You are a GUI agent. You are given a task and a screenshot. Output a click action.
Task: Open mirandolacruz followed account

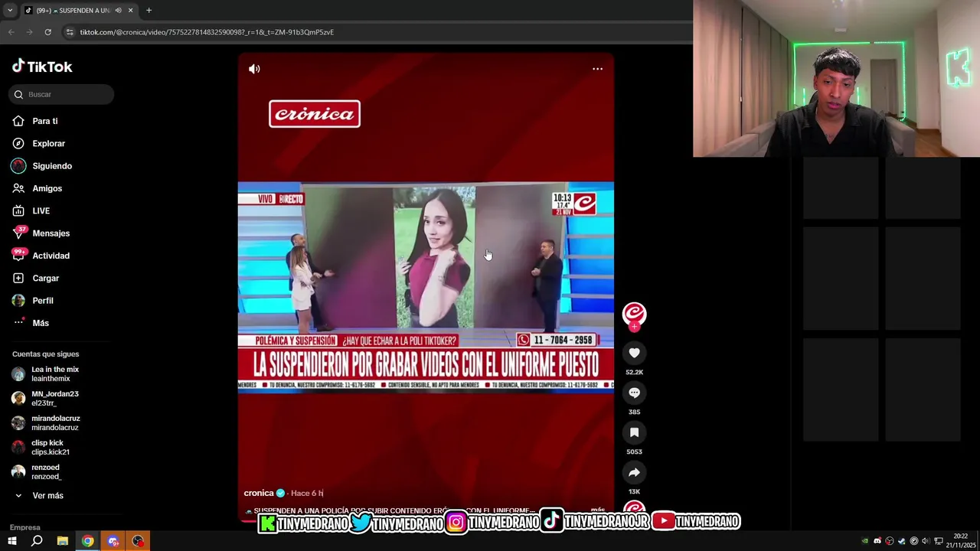(x=54, y=423)
